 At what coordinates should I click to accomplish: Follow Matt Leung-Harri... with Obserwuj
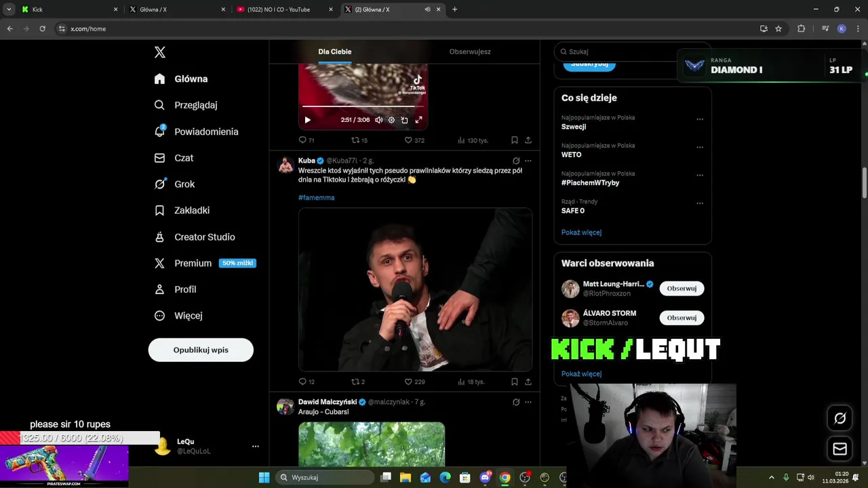[x=682, y=288]
